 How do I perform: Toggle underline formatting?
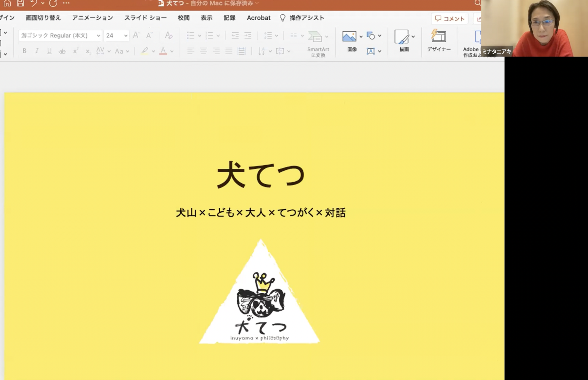[x=49, y=51]
